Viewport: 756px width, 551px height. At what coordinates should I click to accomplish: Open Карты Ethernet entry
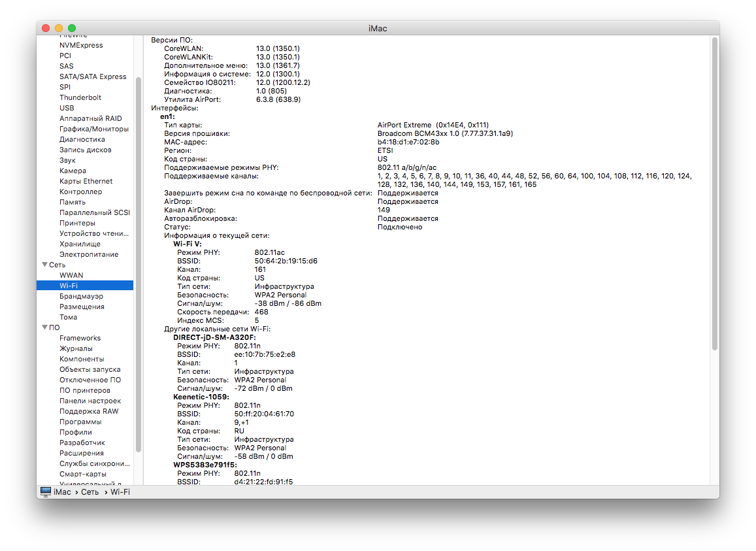86,181
